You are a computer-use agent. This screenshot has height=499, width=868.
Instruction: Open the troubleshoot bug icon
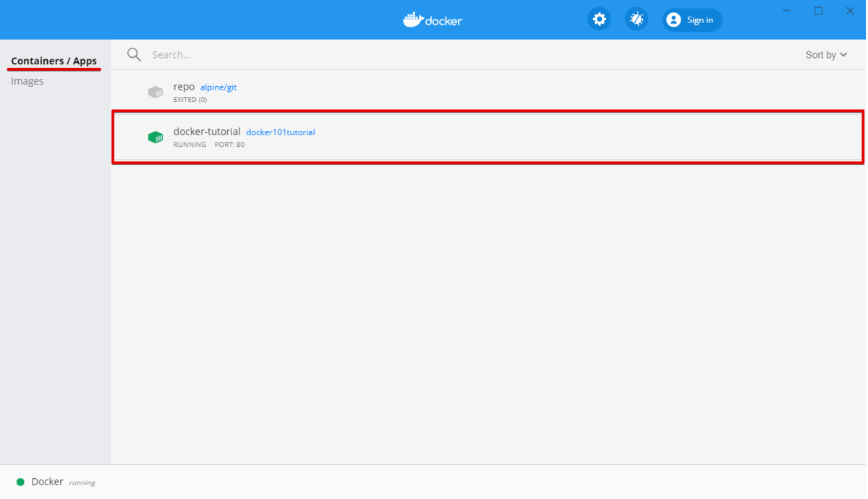[x=637, y=20]
